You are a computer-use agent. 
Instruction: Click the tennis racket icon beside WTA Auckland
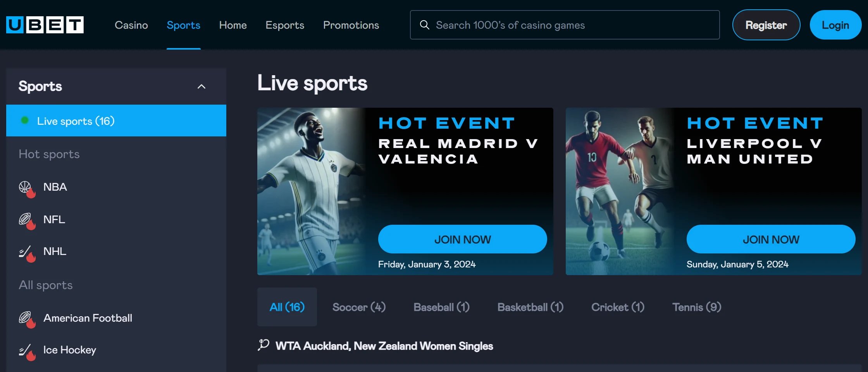(x=263, y=345)
